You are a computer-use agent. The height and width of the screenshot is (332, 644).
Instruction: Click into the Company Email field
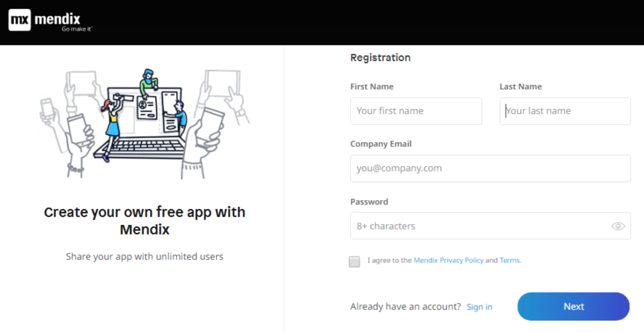click(490, 168)
